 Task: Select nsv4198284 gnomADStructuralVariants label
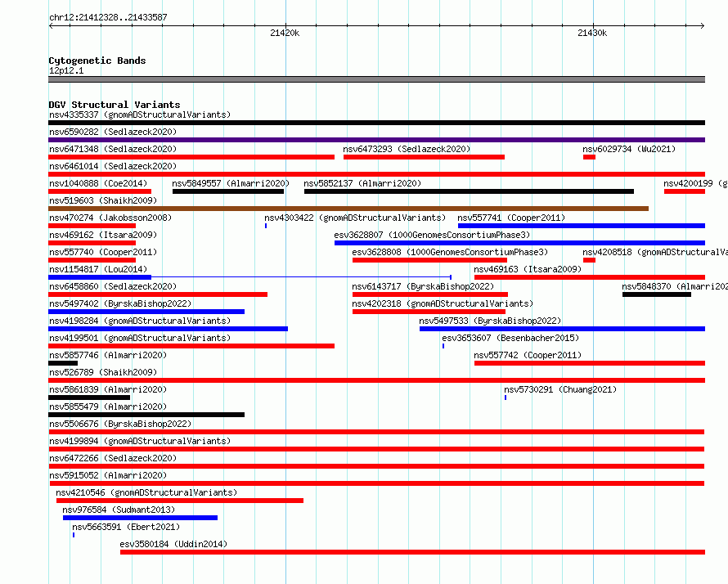pos(140,321)
